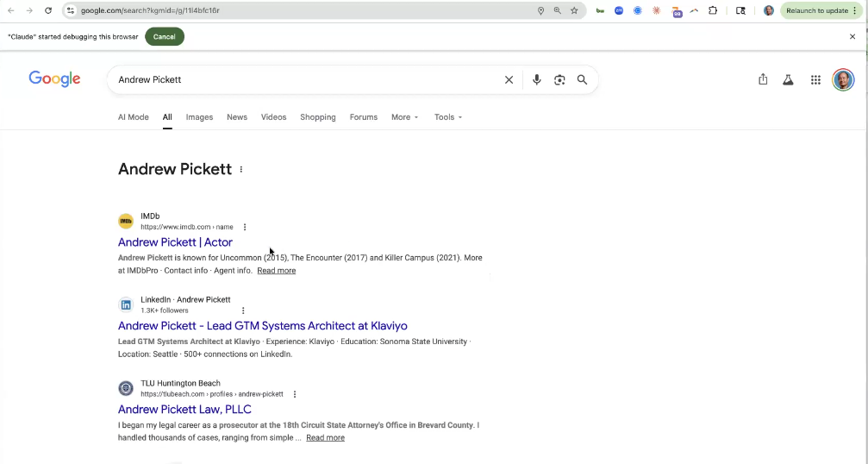Go to Google home via logo

click(55, 78)
